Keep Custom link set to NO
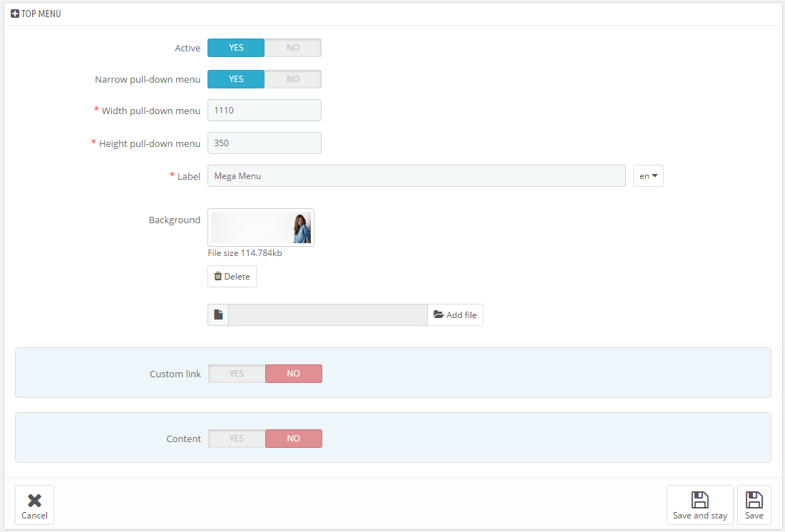The width and height of the screenshot is (785, 532). pyautogui.click(x=293, y=374)
